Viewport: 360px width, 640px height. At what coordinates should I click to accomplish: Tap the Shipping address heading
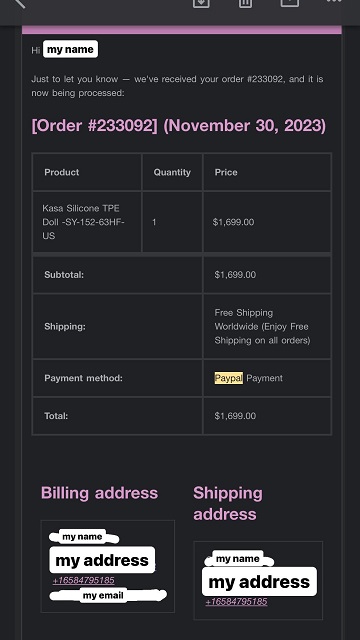click(x=228, y=503)
